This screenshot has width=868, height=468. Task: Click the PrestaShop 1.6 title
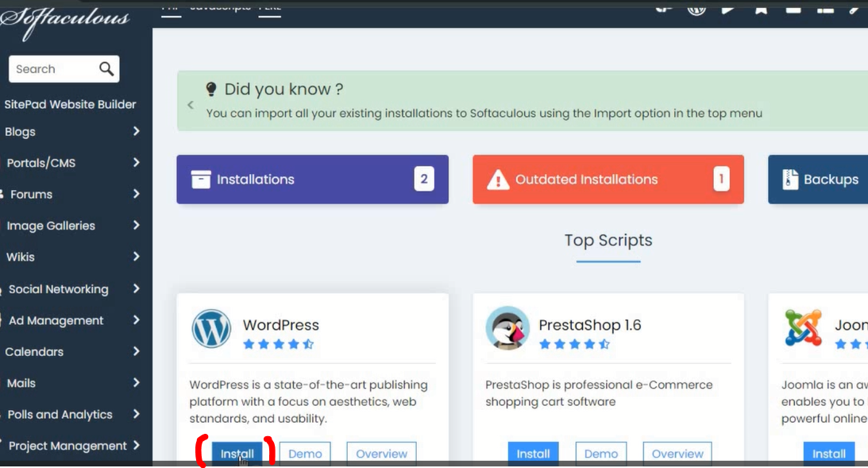pyautogui.click(x=589, y=324)
